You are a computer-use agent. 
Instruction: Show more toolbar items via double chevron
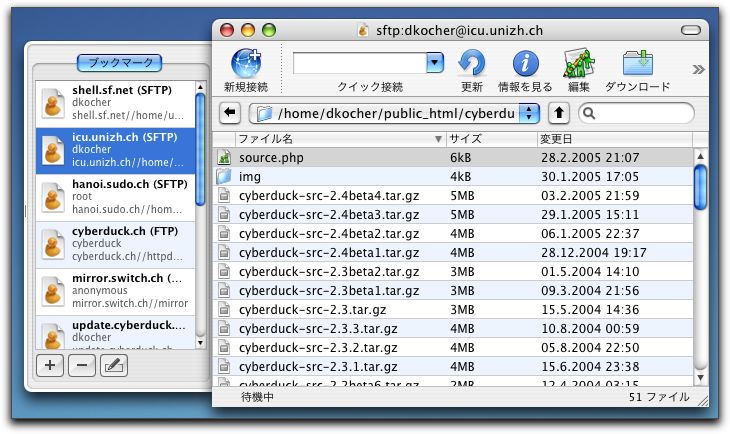(x=698, y=69)
